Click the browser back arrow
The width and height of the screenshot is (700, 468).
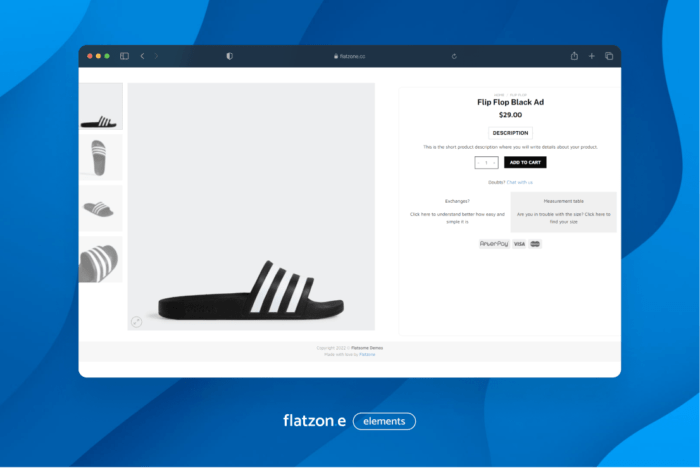pyautogui.click(x=142, y=56)
